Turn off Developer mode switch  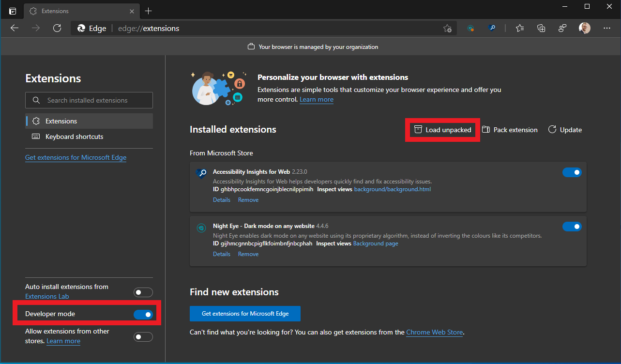point(143,315)
